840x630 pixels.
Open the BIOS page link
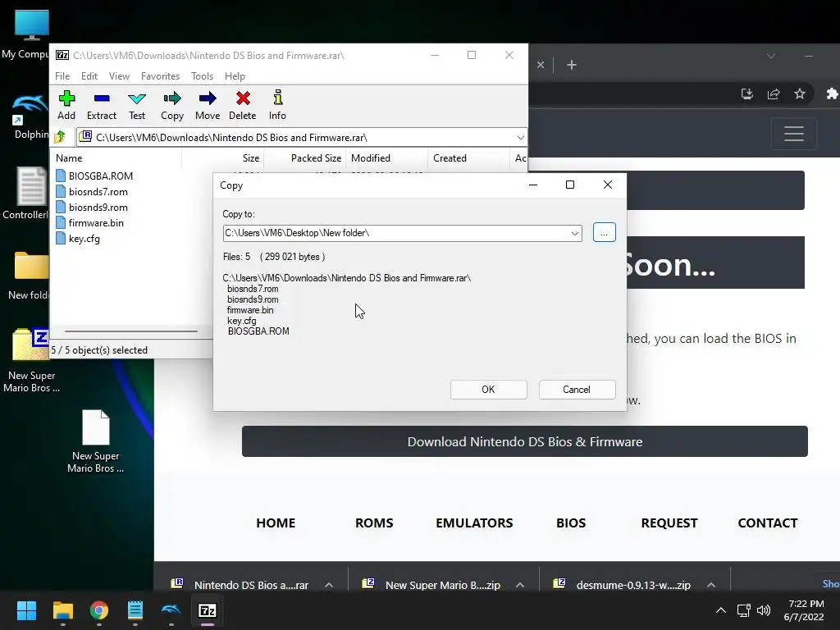(x=571, y=523)
